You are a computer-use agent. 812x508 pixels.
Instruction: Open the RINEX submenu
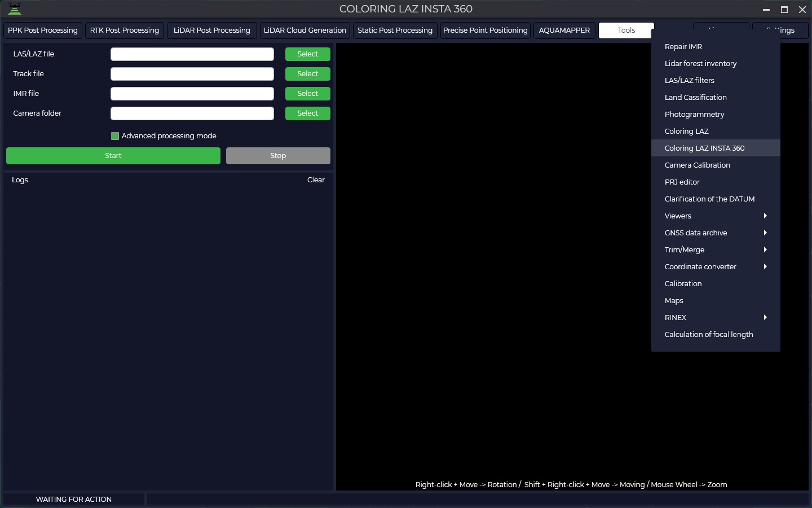(x=715, y=317)
